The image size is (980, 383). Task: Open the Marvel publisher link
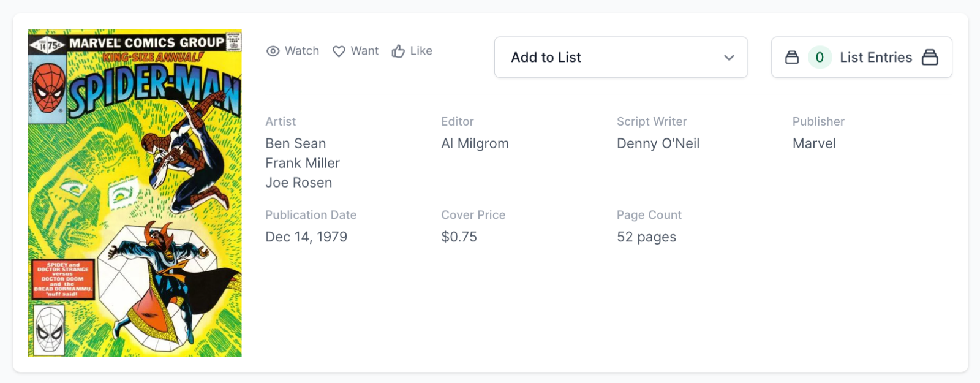[814, 143]
